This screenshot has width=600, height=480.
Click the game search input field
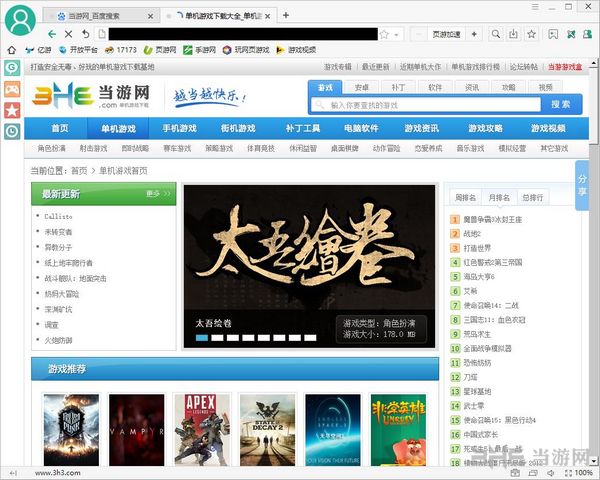[x=426, y=104]
